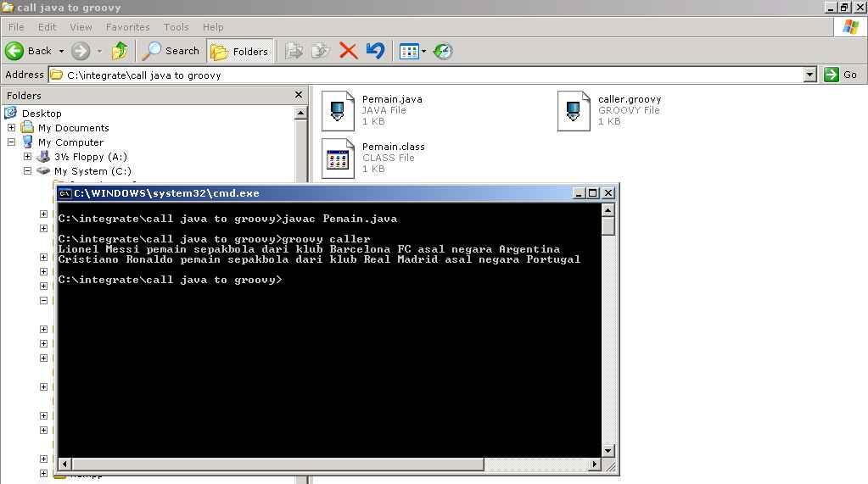
Task: Open the File menu
Action: click(x=16, y=26)
